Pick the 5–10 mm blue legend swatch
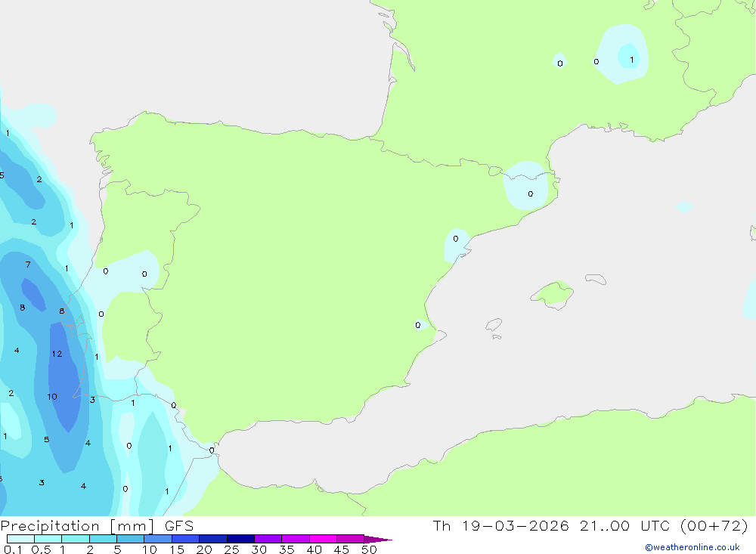756x554 pixels. pyautogui.click(x=131, y=539)
